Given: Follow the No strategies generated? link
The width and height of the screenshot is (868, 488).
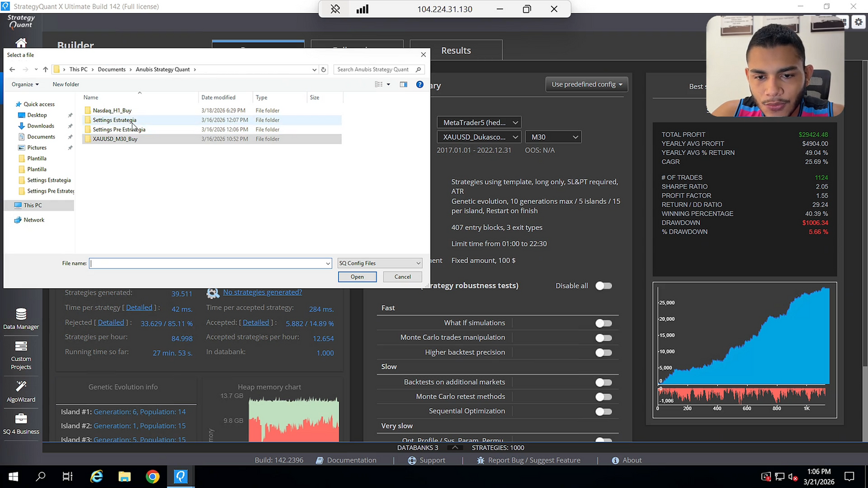Looking at the screenshot, I should [263, 292].
